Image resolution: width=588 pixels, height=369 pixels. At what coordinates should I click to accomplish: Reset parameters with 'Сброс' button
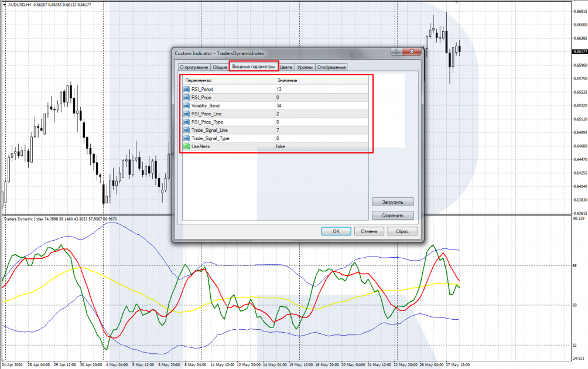(x=402, y=231)
